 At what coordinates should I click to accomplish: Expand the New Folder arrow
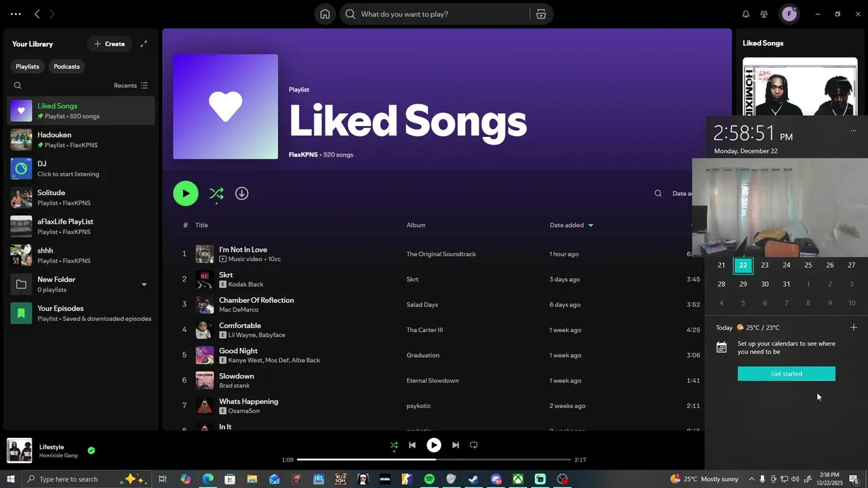tap(144, 285)
